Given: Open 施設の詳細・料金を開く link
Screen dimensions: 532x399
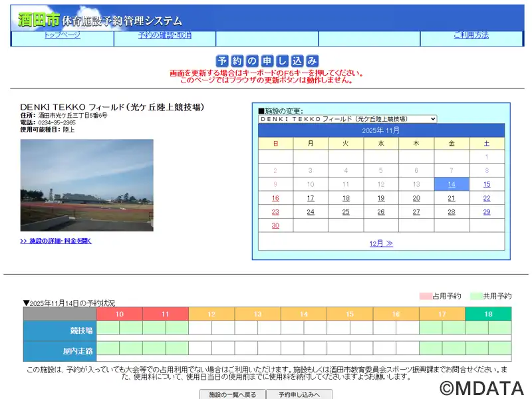Looking at the screenshot, I should point(56,241).
